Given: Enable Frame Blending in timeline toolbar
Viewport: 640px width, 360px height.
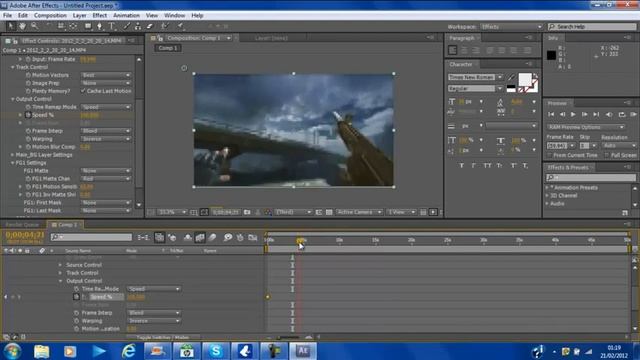Looking at the screenshot, I should coord(200,238).
